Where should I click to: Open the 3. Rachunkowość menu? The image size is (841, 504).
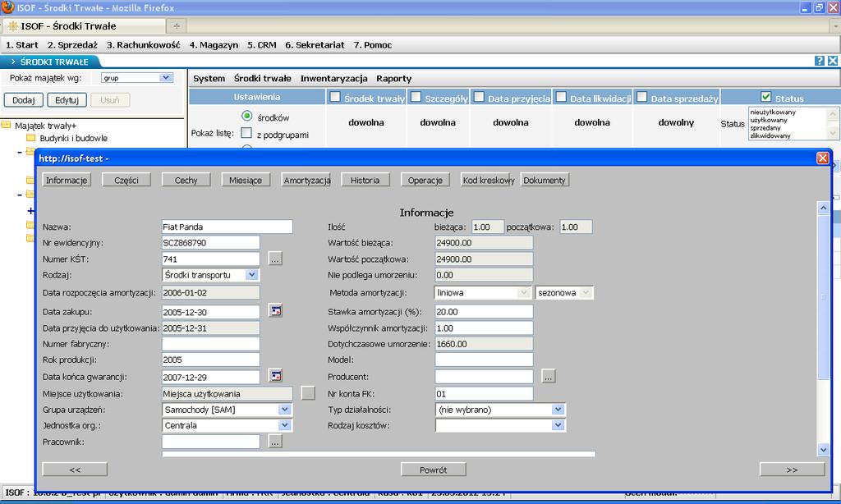point(143,45)
